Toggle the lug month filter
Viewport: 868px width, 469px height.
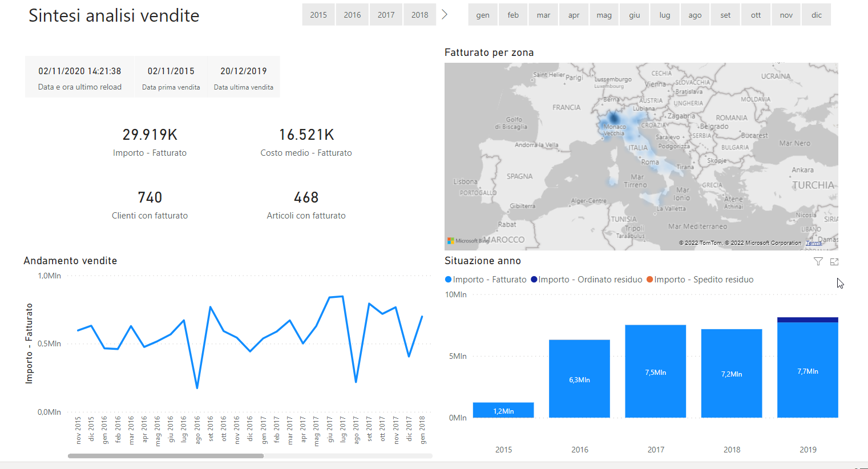(x=665, y=15)
